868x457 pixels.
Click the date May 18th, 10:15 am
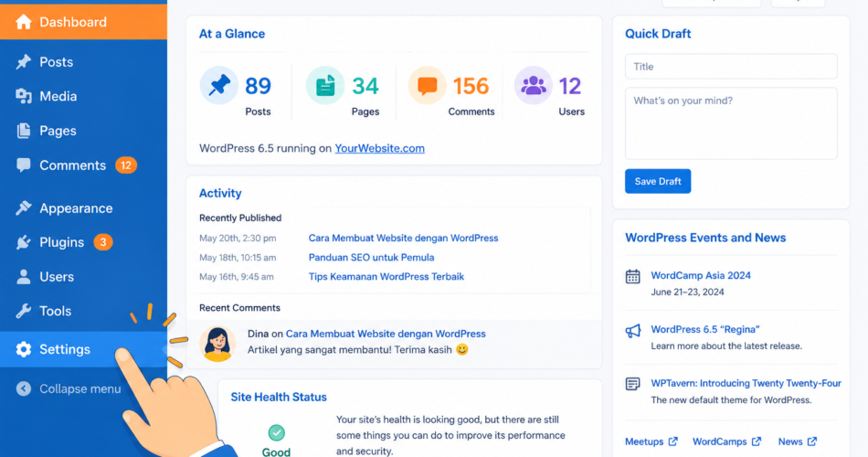(x=238, y=258)
